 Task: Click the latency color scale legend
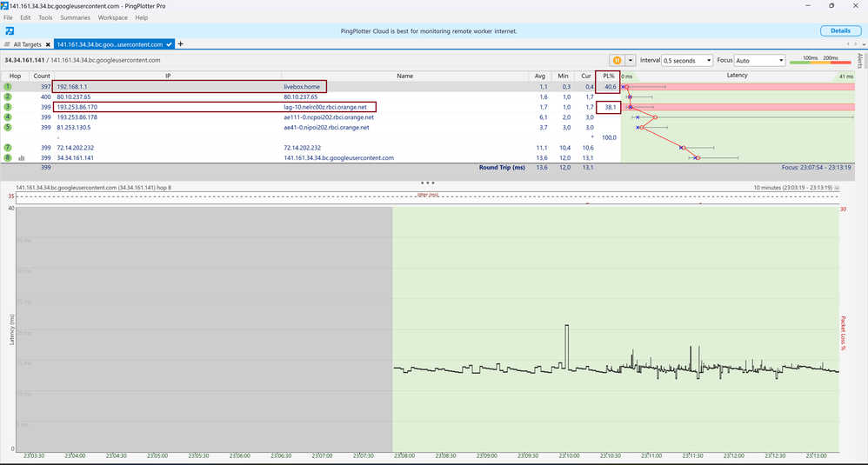pos(820,60)
